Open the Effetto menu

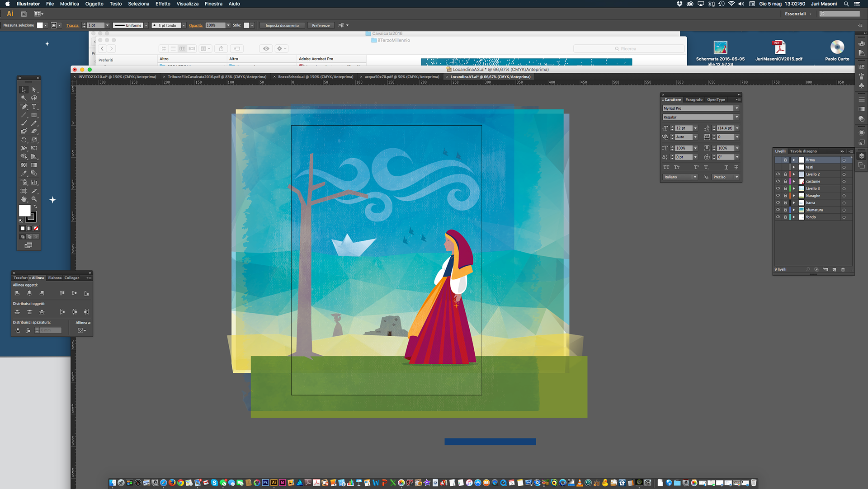(x=163, y=4)
